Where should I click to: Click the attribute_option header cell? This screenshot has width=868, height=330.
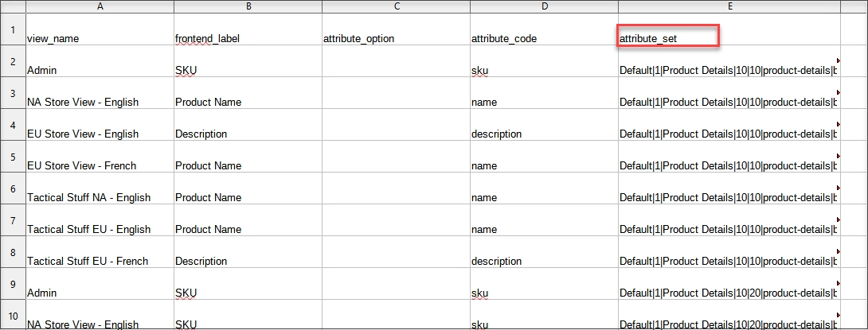(397, 29)
